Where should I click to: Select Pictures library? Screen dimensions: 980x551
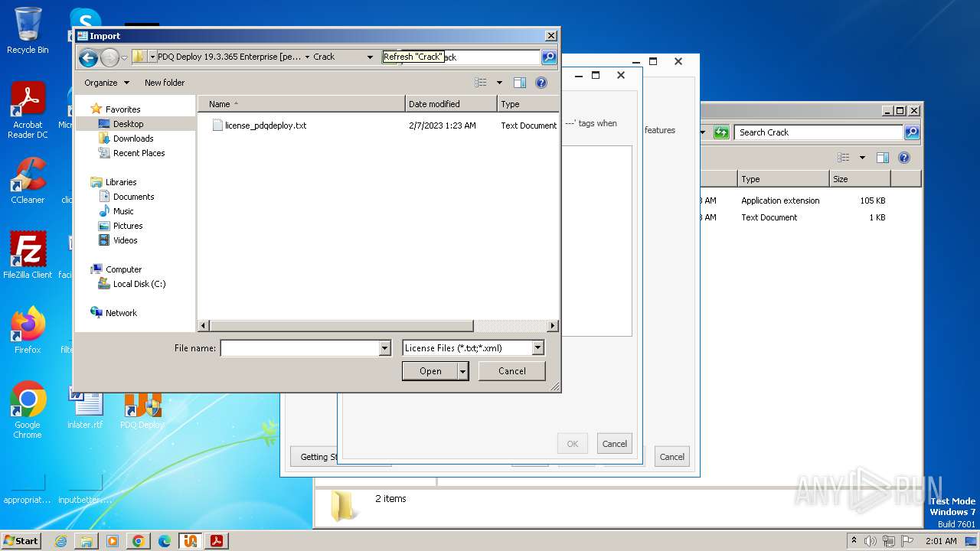(x=128, y=226)
